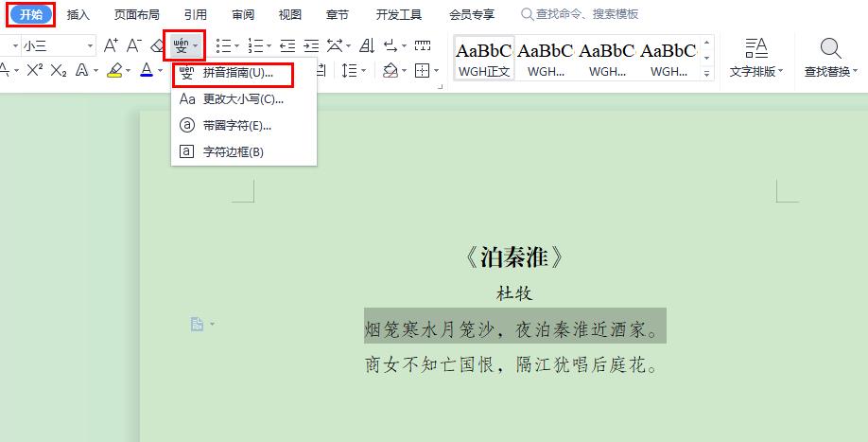Expand the line spacing dropdown arrow
Image resolution: width=868 pixels, height=442 pixels.
point(364,71)
